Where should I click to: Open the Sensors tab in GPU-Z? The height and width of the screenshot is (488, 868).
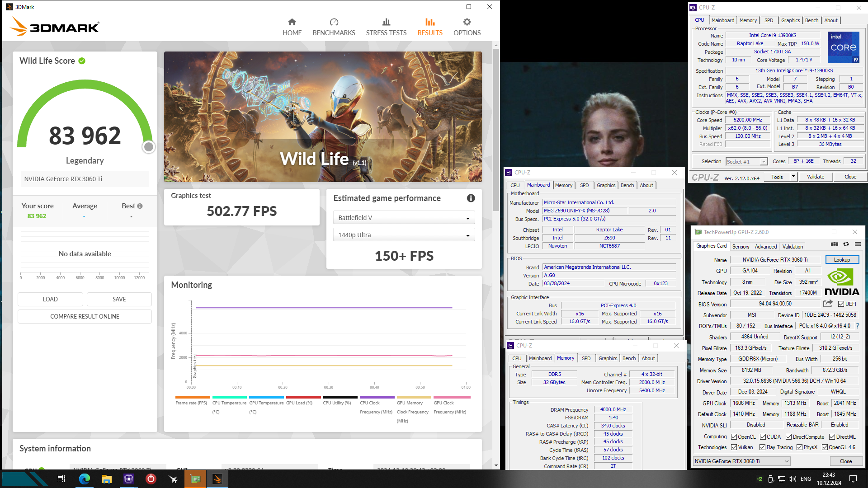coord(741,247)
